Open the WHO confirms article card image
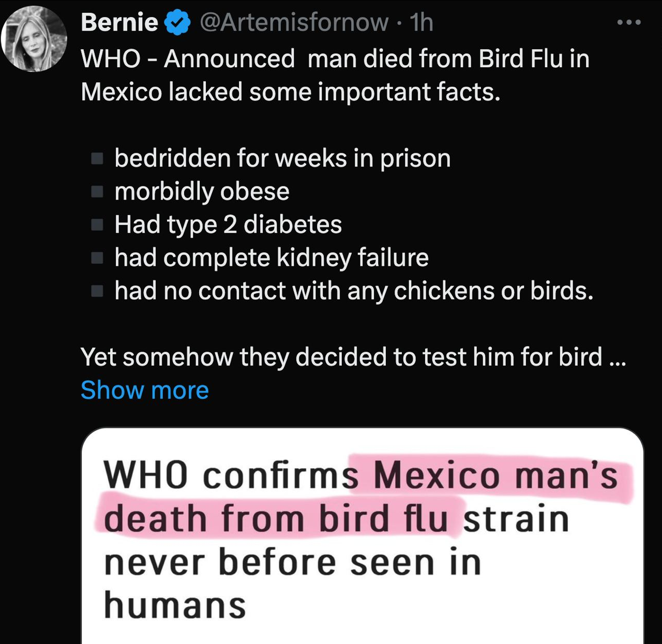662x644 pixels. pos(362,538)
